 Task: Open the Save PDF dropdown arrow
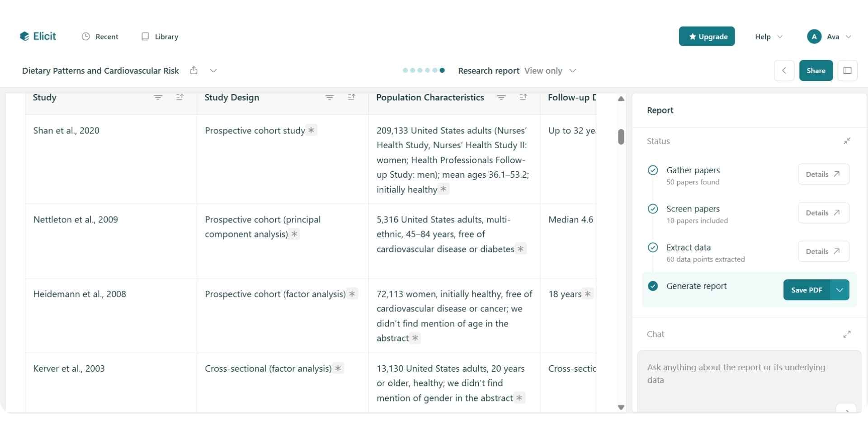[x=840, y=290]
